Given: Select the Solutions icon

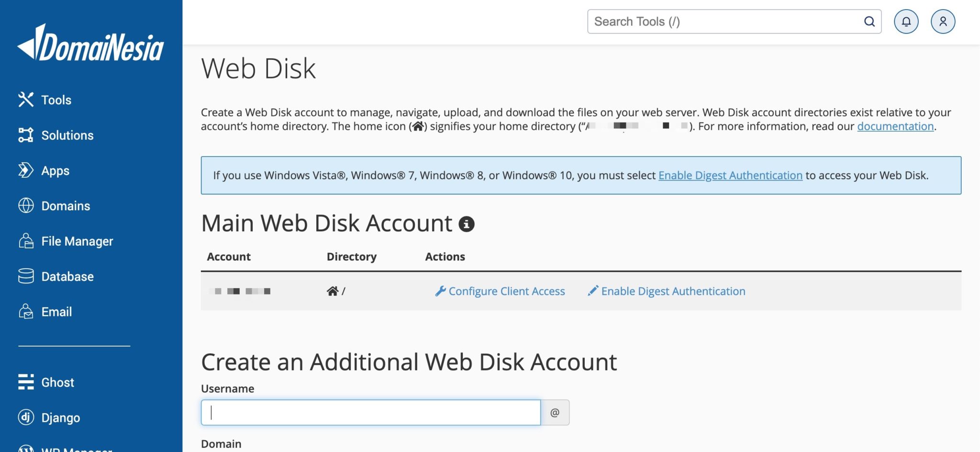Looking at the screenshot, I should [x=26, y=135].
